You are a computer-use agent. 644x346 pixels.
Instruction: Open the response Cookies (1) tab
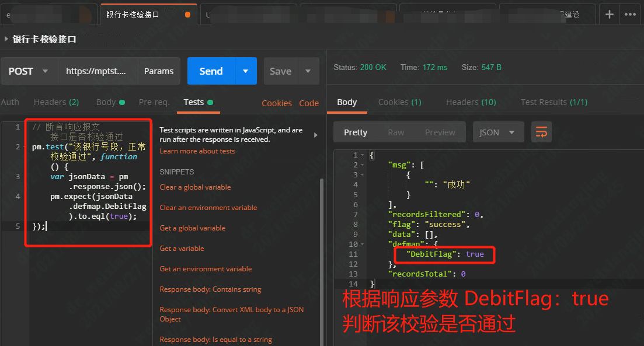click(399, 102)
